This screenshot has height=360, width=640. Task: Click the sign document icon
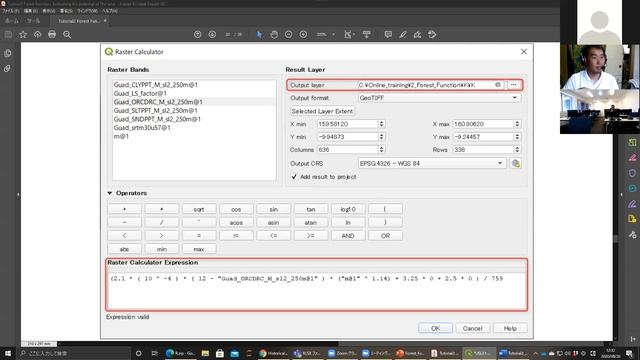[x=418, y=35]
